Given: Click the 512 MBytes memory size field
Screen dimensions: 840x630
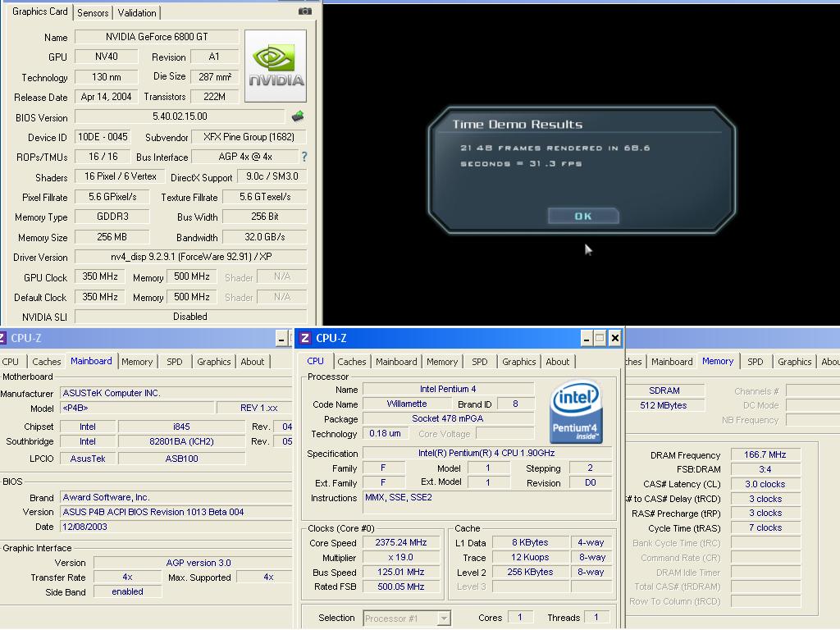Looking at the screenshot, I should tap(664, 405).
